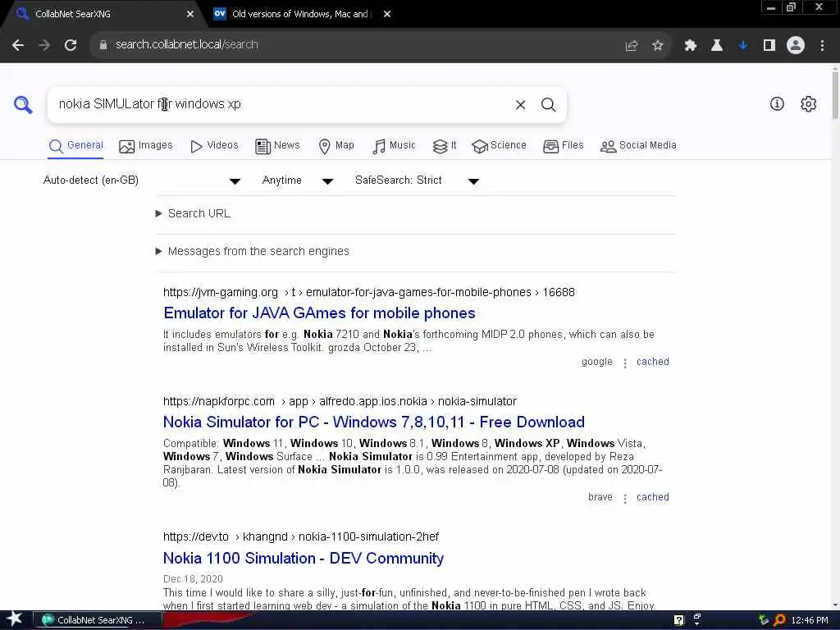Click green arrow tray icon
840x630 pixels.
click(x=764, y=620)
